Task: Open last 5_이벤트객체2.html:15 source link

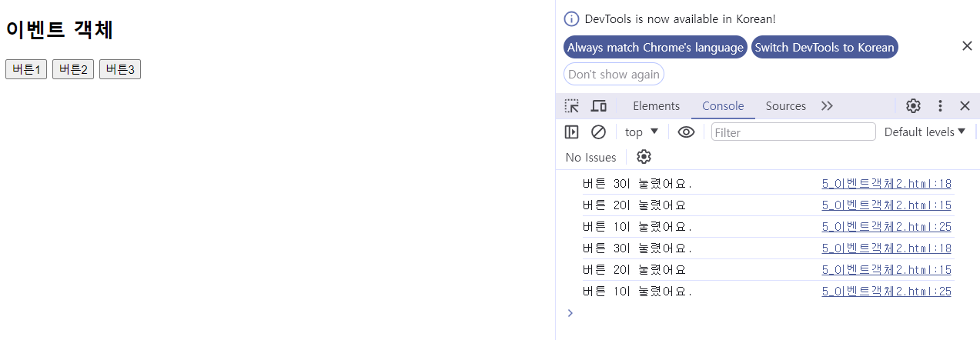Action: 887,270
